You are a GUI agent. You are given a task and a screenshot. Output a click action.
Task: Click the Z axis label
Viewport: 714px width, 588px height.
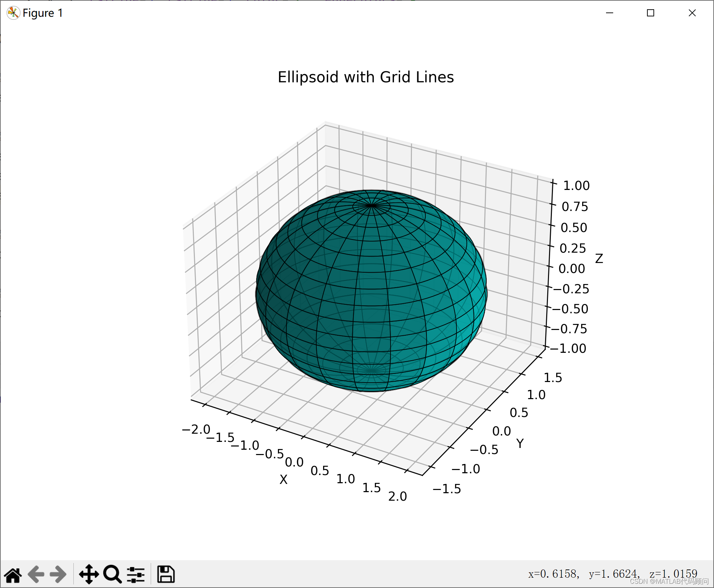coord(599,258)
